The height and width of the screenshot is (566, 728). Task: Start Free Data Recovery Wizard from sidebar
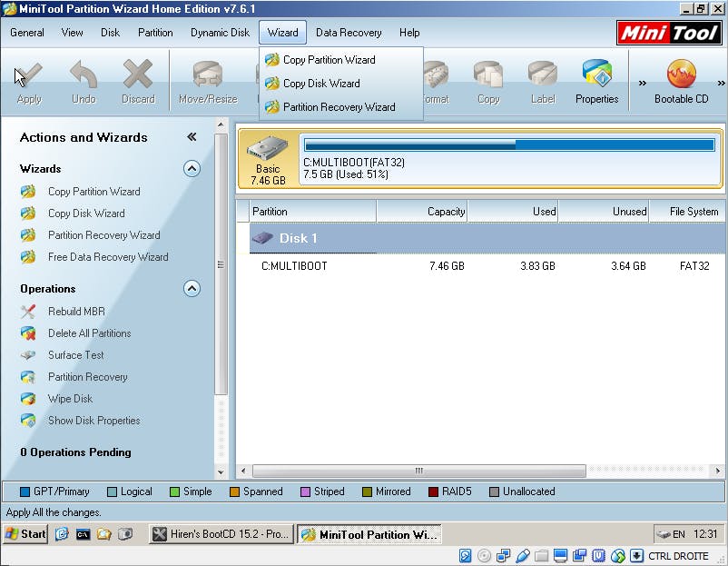(x=107, y=257)
